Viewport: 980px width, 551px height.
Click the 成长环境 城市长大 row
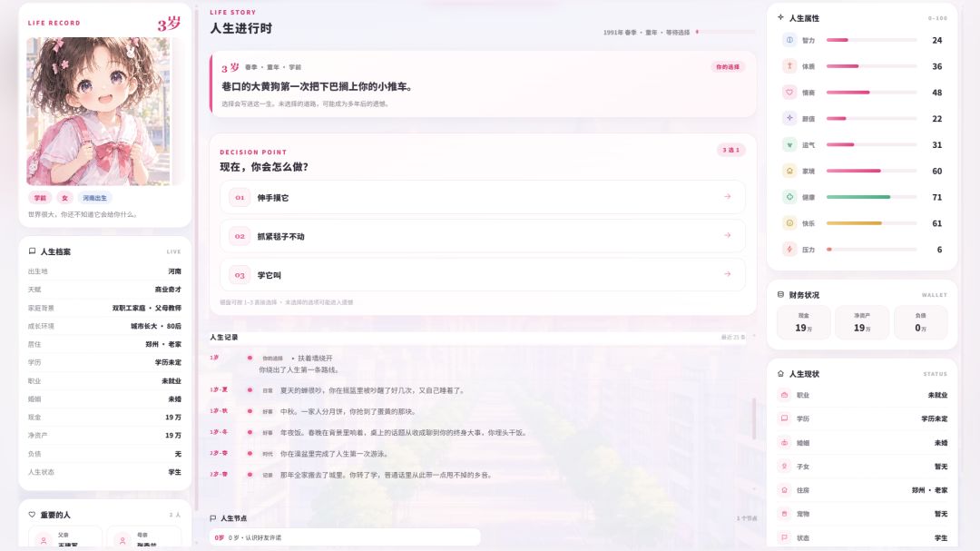pos(104,326)
